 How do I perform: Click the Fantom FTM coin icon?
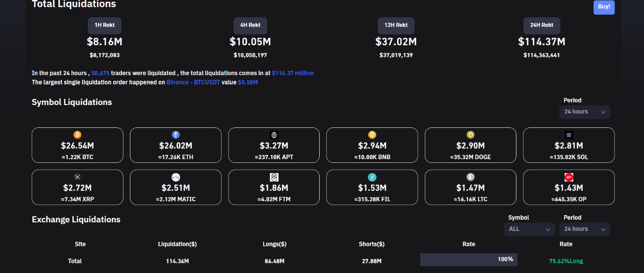(274, 177)
